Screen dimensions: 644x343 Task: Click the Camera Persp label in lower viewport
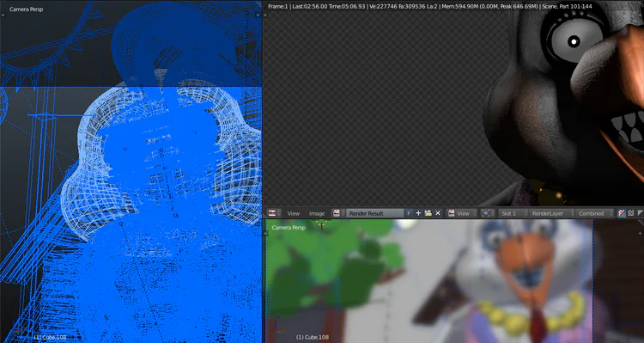coord(289,228)
